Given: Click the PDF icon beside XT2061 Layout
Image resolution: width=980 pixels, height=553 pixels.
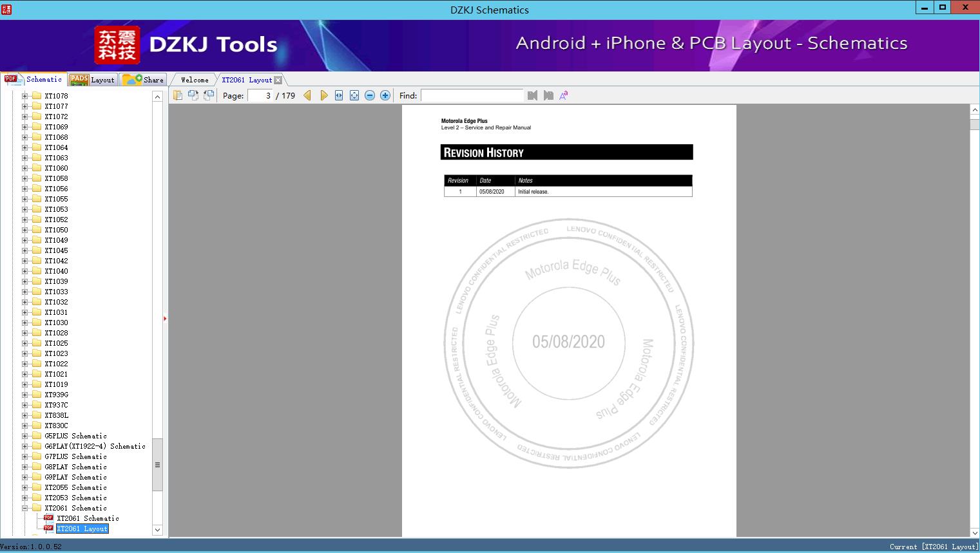Looking at the screenshot, I should click(x=48, y=529).
